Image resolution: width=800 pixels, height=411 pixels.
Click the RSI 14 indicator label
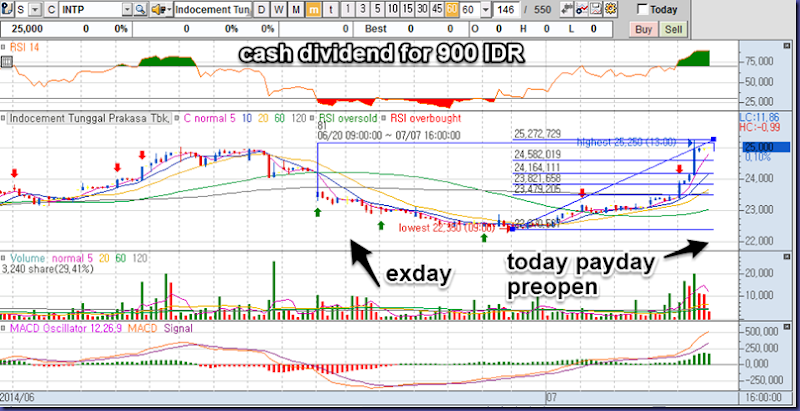pos(24,47)
